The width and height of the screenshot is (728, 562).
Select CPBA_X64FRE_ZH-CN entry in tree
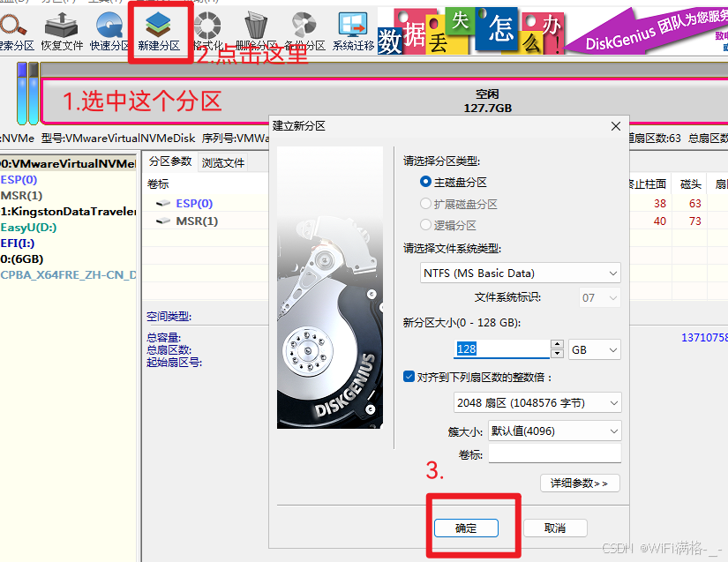(x=68, y=274)
